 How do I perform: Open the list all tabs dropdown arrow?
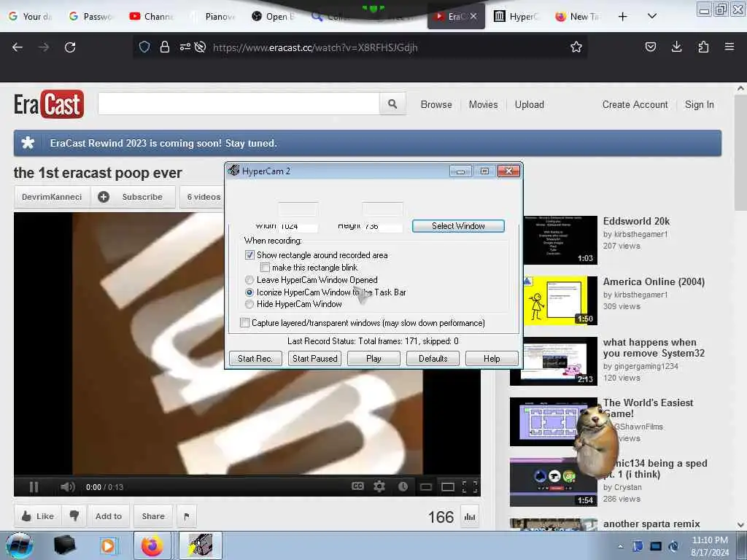(x=652, y=16)
